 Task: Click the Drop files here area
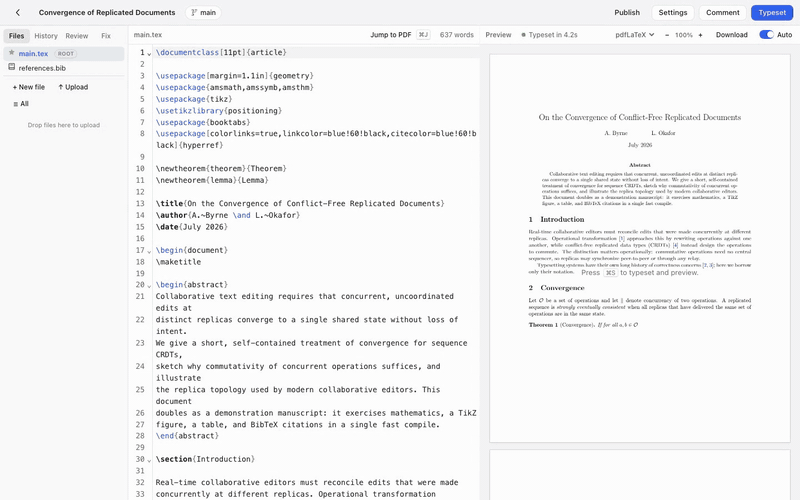pos(64,125)
